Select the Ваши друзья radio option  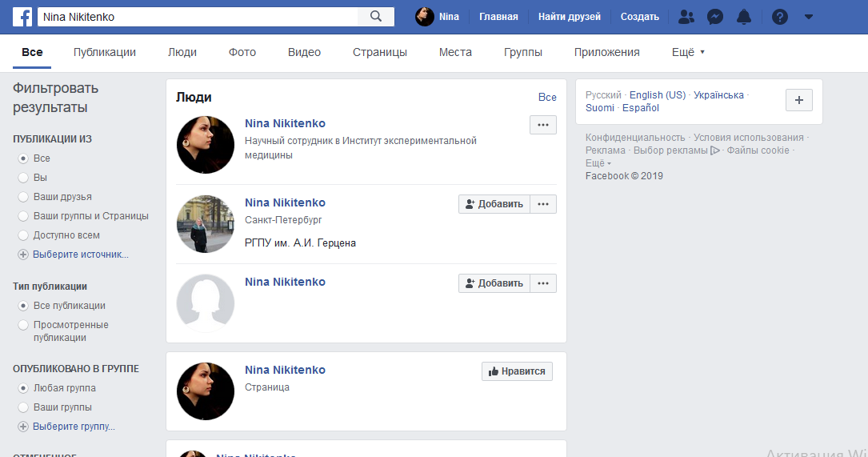(23, 197)
